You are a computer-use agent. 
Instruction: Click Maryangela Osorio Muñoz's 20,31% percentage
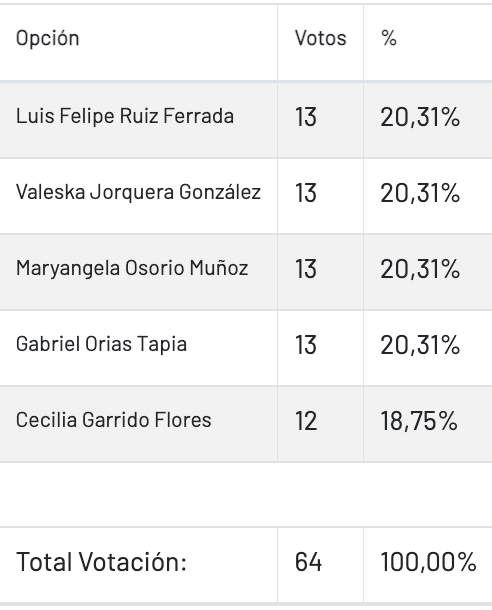coord(420,269)
